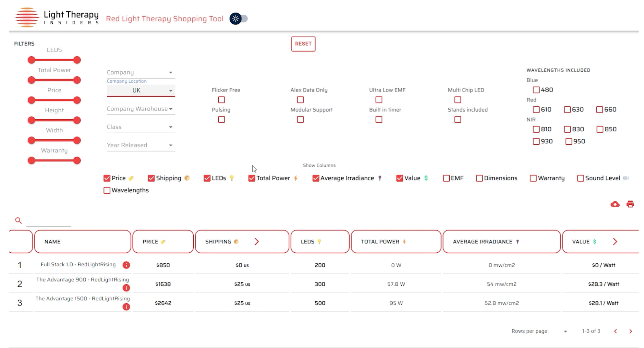Click LEDS slider left handle

pyautogui.click(x=31, y=60)
